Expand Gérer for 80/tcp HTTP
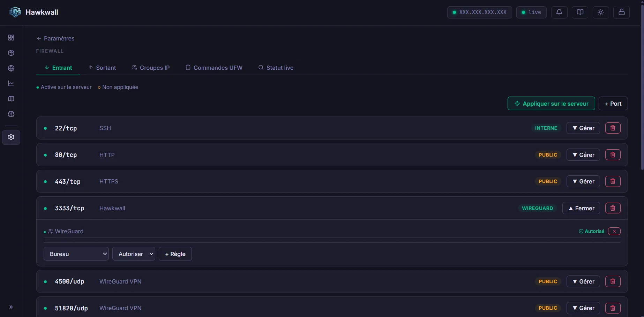The image size is (644, 317). 583,155
